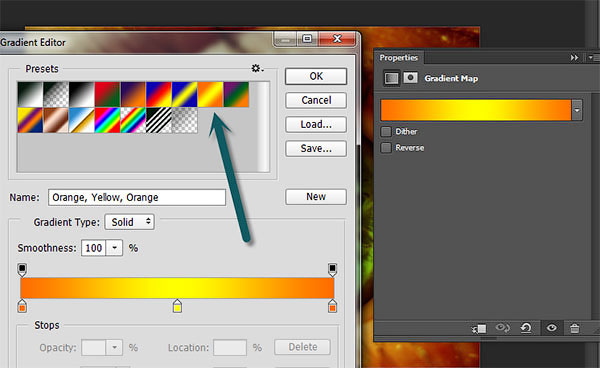This screenshot has height=368, width=600.
Task: Switch to the Properties tab
Action: [x=398, y=58]
